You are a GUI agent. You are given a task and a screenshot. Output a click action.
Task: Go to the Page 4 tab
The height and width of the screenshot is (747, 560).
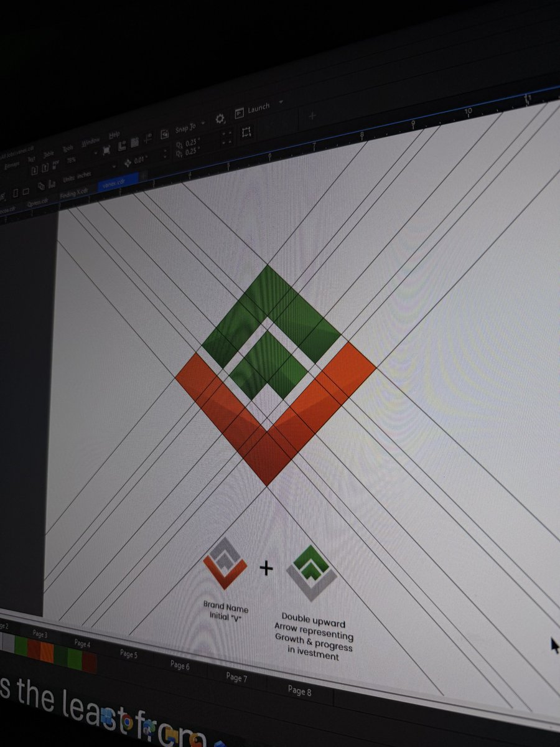point(81,643)
